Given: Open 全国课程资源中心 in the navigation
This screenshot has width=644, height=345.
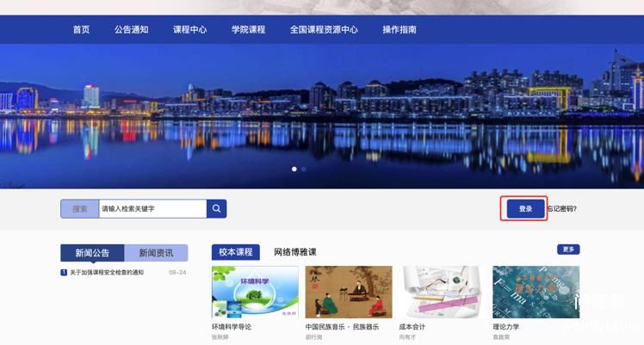Looking at the screenshot, I should click(324, 29).
